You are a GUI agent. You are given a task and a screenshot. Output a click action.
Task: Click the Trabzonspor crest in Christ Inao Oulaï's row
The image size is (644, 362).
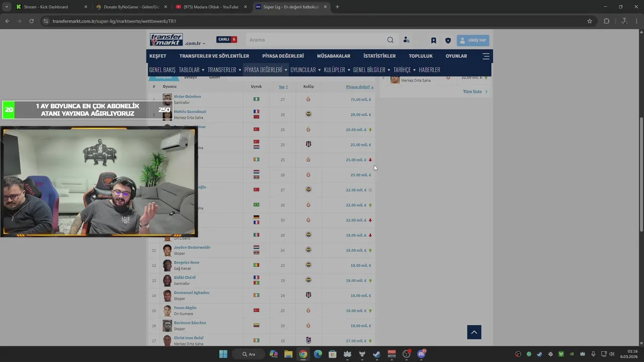coord(308,340)
